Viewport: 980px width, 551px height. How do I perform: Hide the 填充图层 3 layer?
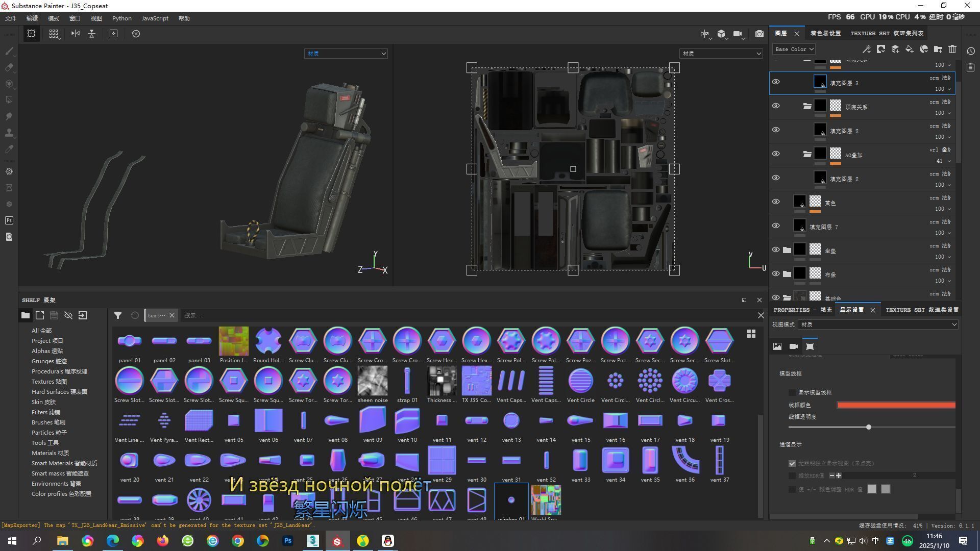(x=776, y=82)
